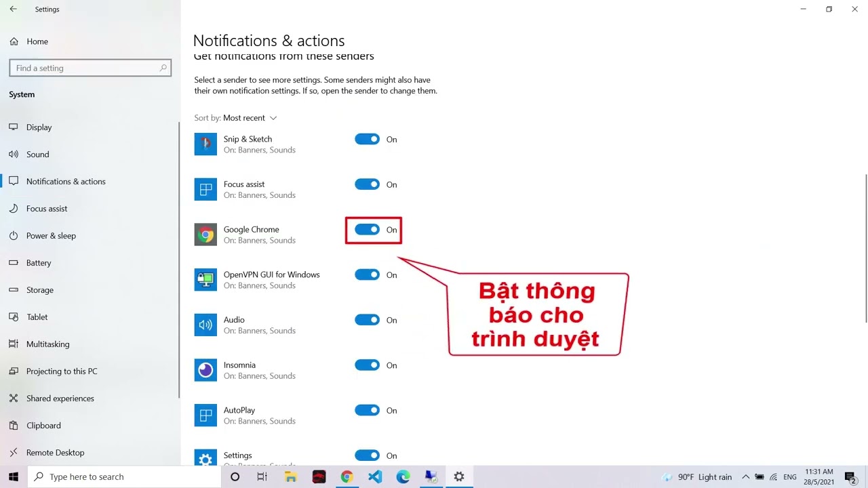
Task: Go back using the Settings back arrow
Action: pos(13,9)
